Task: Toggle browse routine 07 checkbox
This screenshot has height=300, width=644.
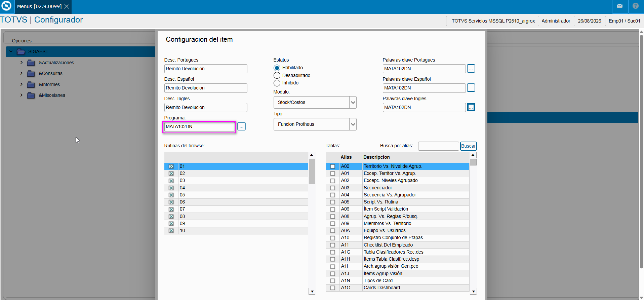Action: (171, 209)
